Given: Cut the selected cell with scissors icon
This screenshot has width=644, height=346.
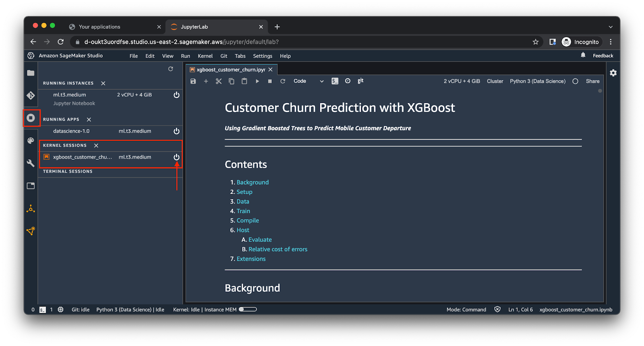Looking at the screenshot, I should click(x=219, y=81).
